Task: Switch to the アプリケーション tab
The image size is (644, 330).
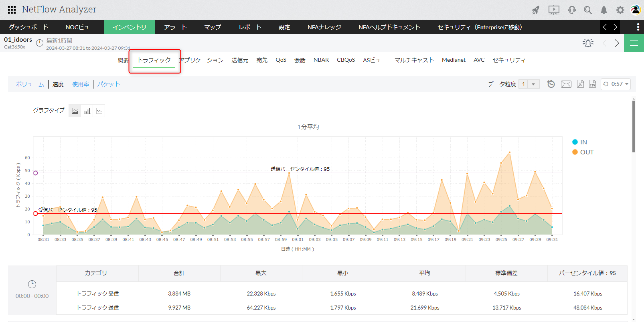Action: (202, 60)
